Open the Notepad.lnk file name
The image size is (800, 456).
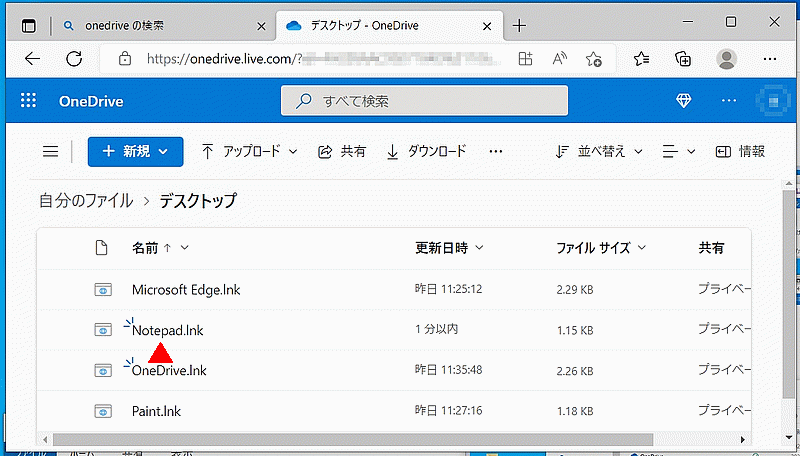pos(168,330)
